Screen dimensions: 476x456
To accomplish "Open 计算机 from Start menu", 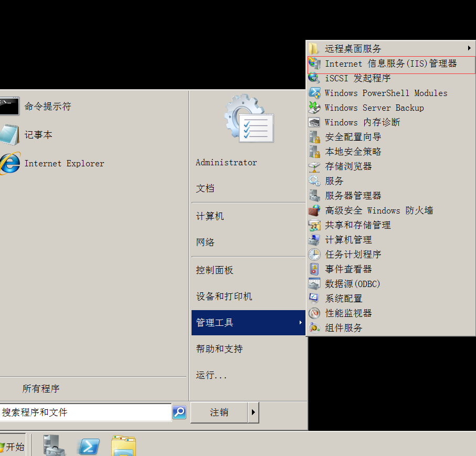I will [210, 216].
